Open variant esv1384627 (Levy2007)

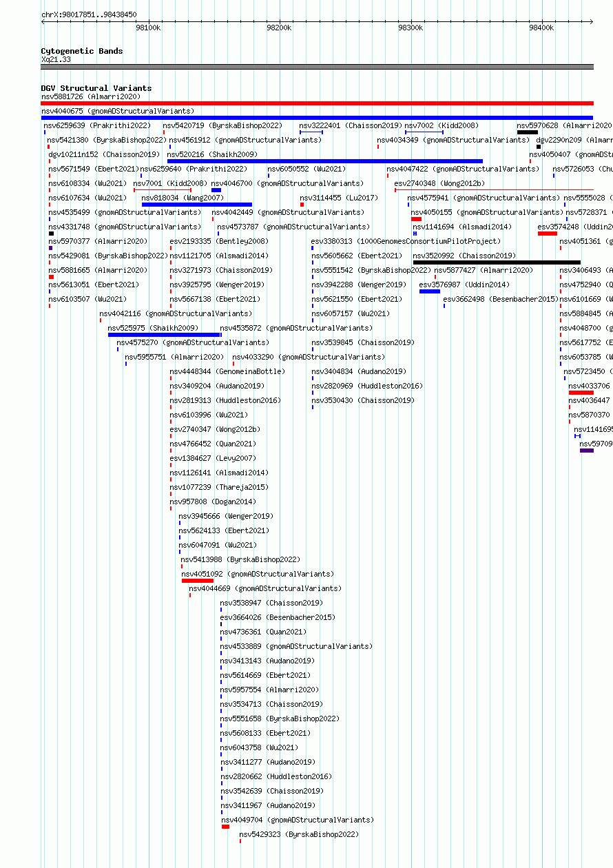point(213,458)
